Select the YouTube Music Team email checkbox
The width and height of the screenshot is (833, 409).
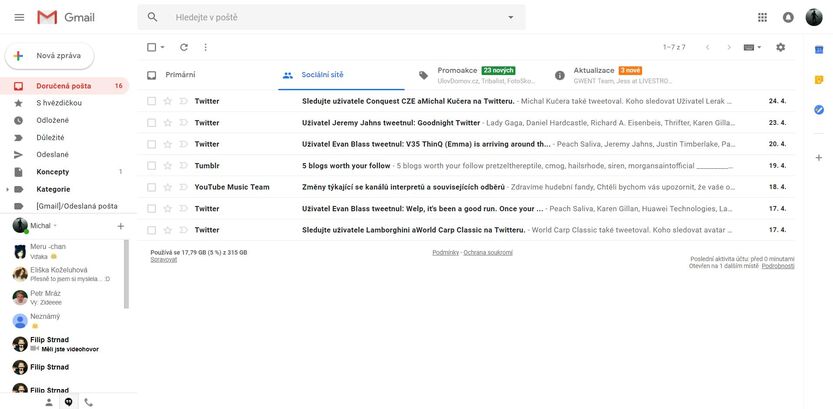tap(151, 187)
